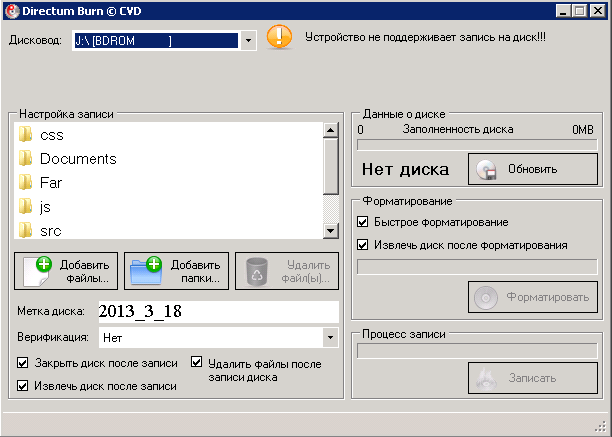612x437 pixels.
Task: Click the Нет диска status text
Action: [x=405, y=169]
